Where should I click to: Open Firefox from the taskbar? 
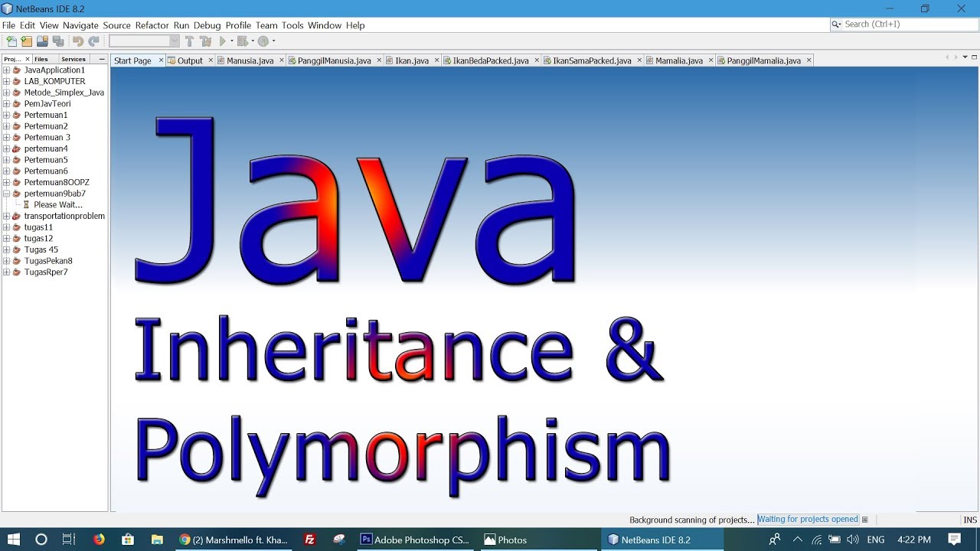pyautogui.click(x=99, y=540)
